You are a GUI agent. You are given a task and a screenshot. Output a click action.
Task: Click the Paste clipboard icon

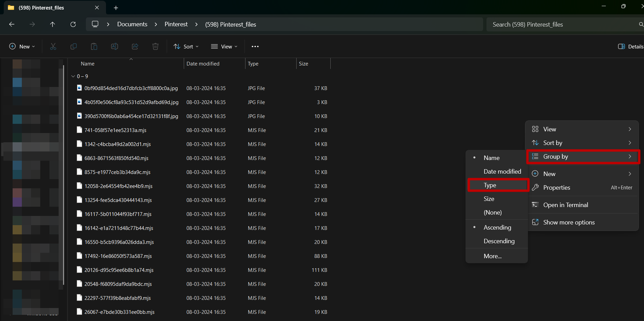94,46
